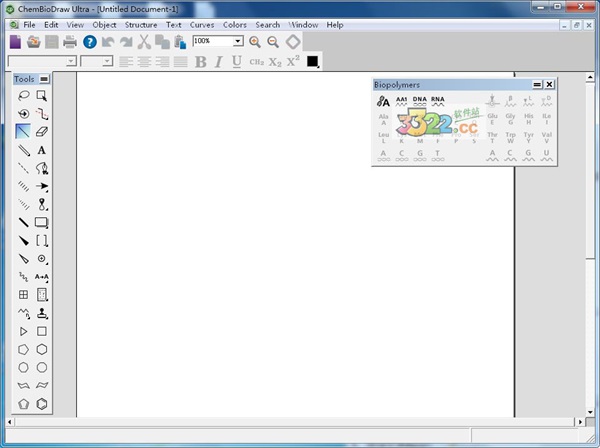Open a file using folder icon
Screen dimensions: 600x448
(x=34, y=42)
